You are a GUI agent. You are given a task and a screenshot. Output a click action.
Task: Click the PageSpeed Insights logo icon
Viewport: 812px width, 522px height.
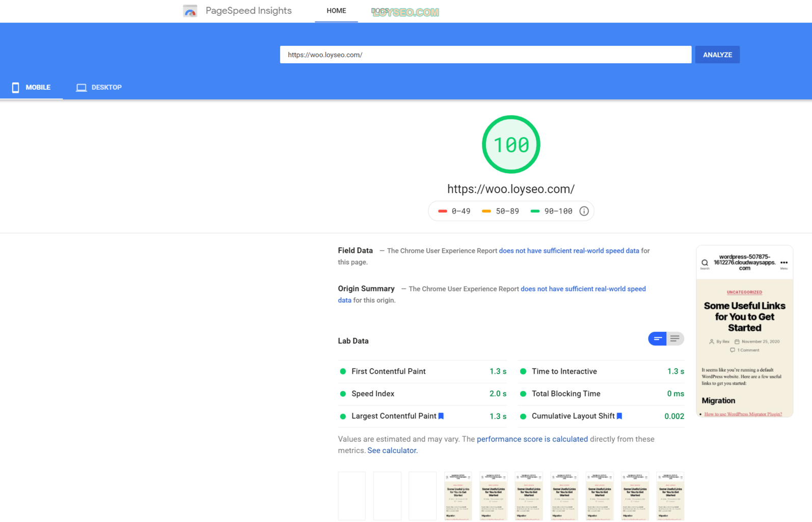pos(190,11)
